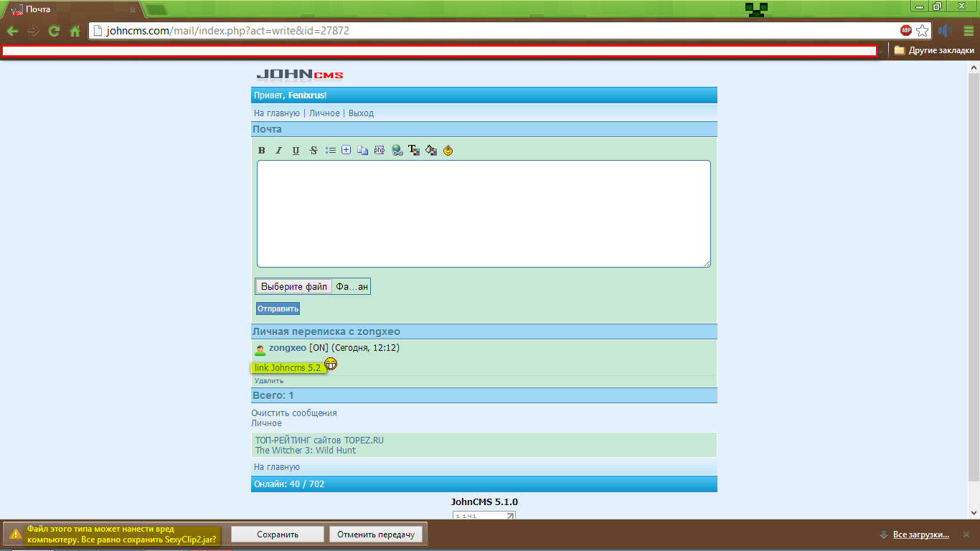The height and width of the screenshot is (551, 980).
Task: Keep the download by clicking Сохранить
Action: pyautogui.click(x=278, y=534)
